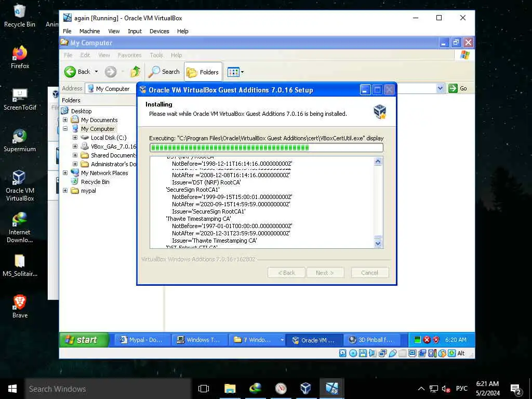Screen dimensions: 532x399
Task: Expand My Documents in folder tree
Action: [65, 120]
